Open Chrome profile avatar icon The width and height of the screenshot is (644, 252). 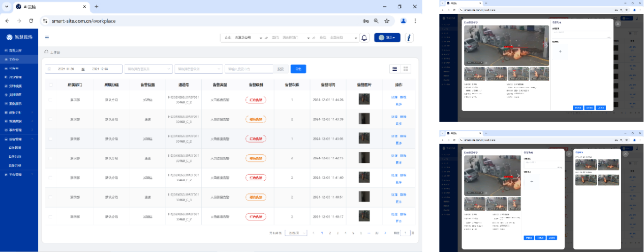[404, 21]
